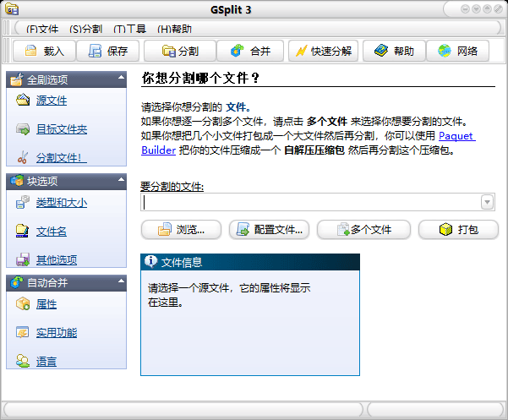Click the 保存 (Save) toolbar button
The width and height of the screenshot is (508, 420).
tap(108, 51)
